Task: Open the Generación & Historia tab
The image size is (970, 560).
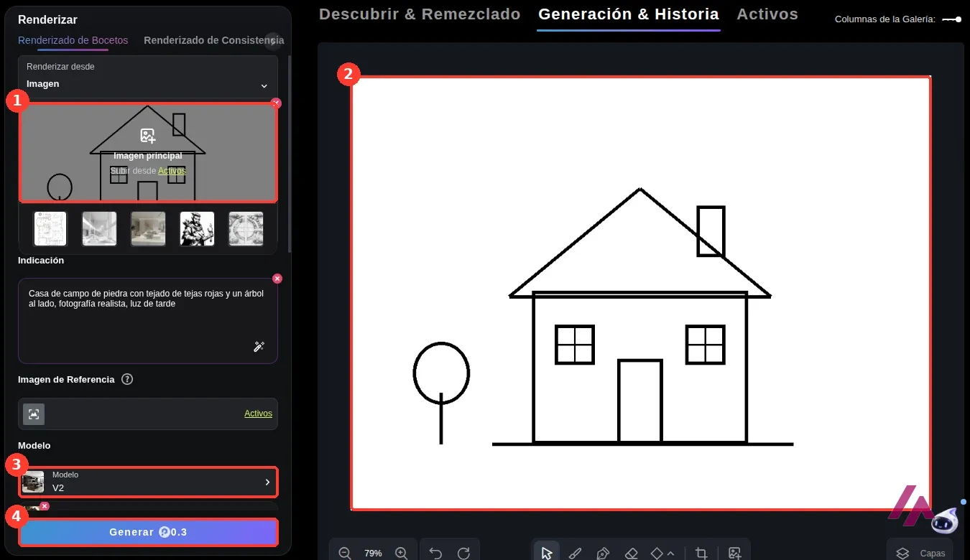Action: tap(629, 14)
